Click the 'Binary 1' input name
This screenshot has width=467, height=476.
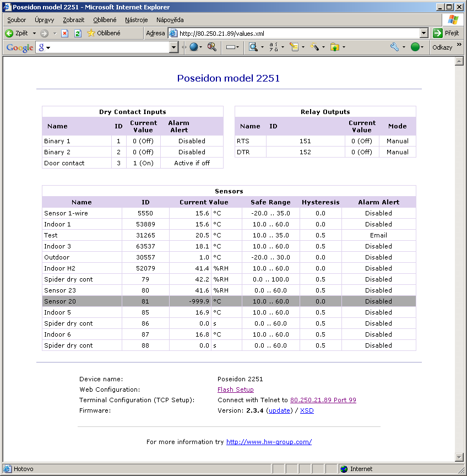pyautogui.click(x=57, y=141)
